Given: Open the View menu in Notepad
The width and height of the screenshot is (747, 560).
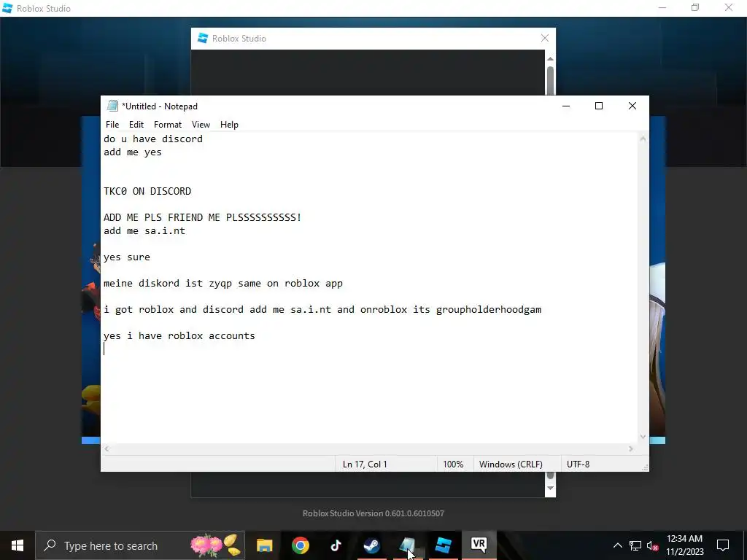Looking at the screenshot, I should point(201,125).
